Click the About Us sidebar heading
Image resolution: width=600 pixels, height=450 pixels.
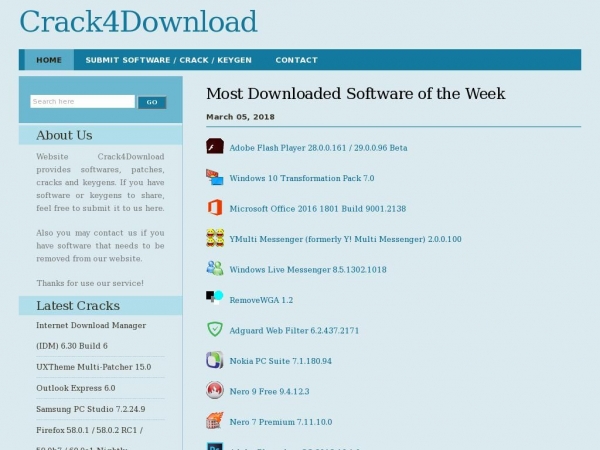64,135
